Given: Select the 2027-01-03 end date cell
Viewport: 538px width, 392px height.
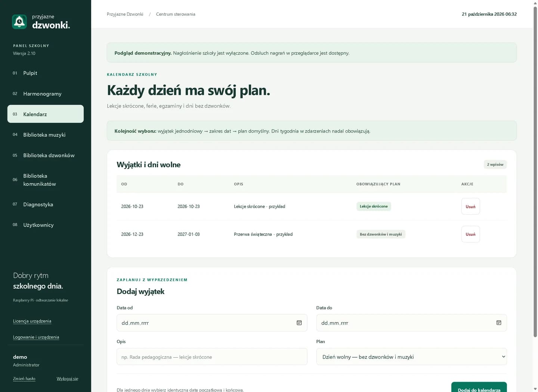Looking at the screenshot, I should (x=189, y=234).
